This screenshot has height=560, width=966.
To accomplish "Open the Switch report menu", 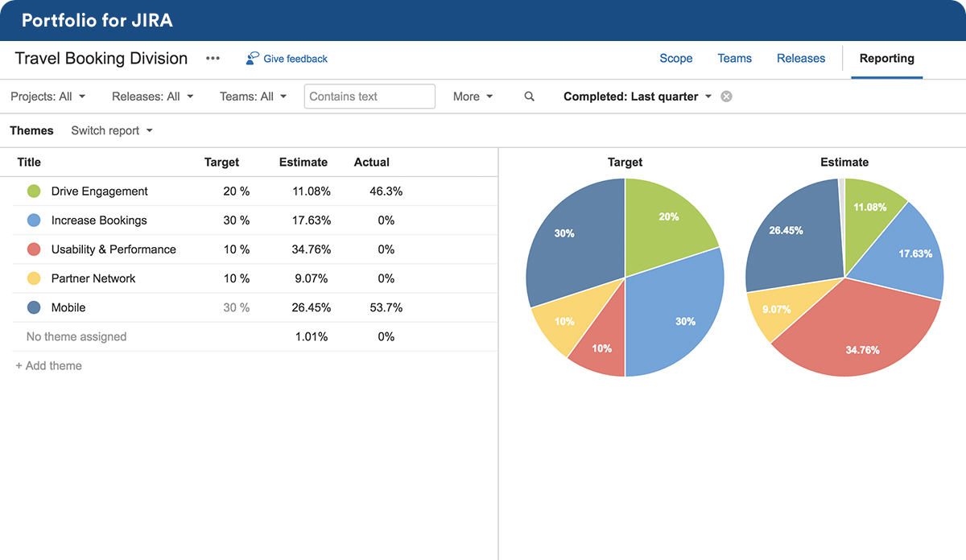I will tap(111, 130).
